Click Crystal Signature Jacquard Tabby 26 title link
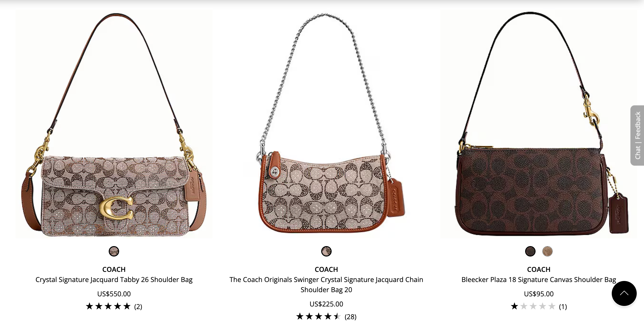Viewport: 644px width, 333px height. coord(114,280)
